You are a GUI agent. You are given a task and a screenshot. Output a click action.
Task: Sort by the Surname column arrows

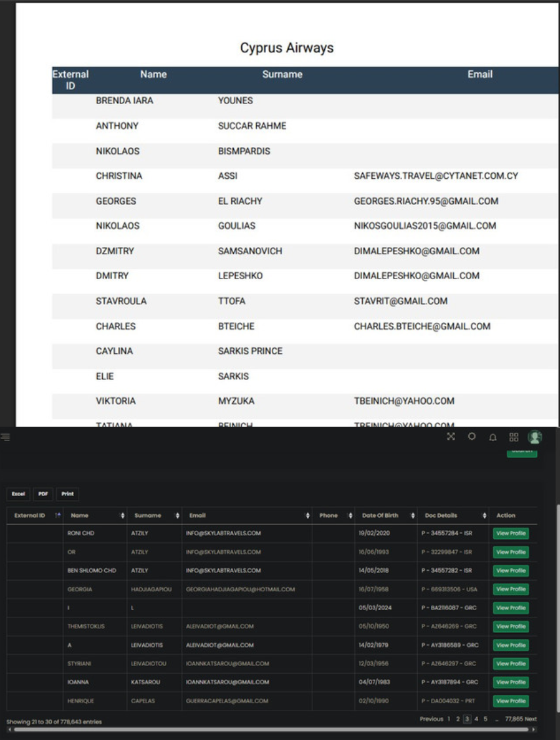pyautogui.click(x=177, y=515)
